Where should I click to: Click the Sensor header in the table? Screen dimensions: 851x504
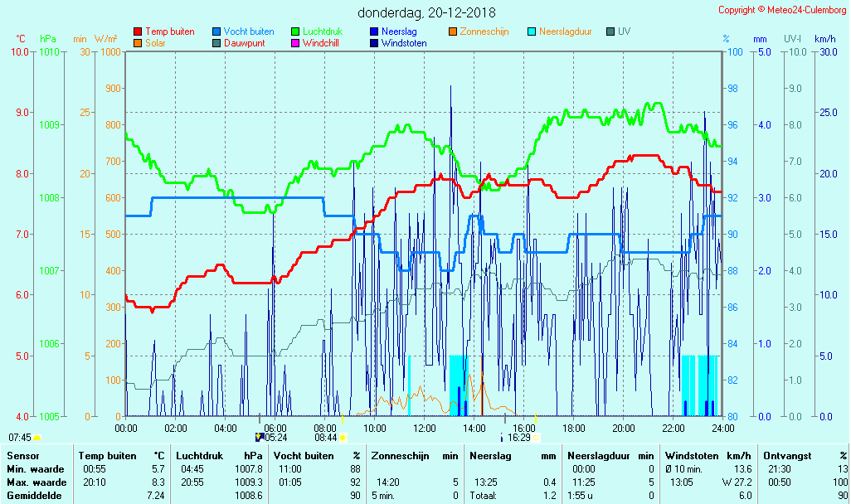[x=22, y=456]
